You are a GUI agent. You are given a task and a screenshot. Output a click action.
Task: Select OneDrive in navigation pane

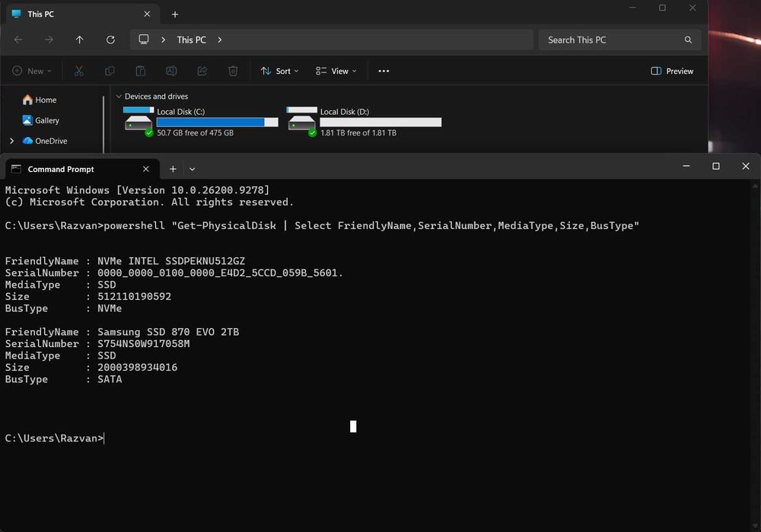tap(45, 141)
